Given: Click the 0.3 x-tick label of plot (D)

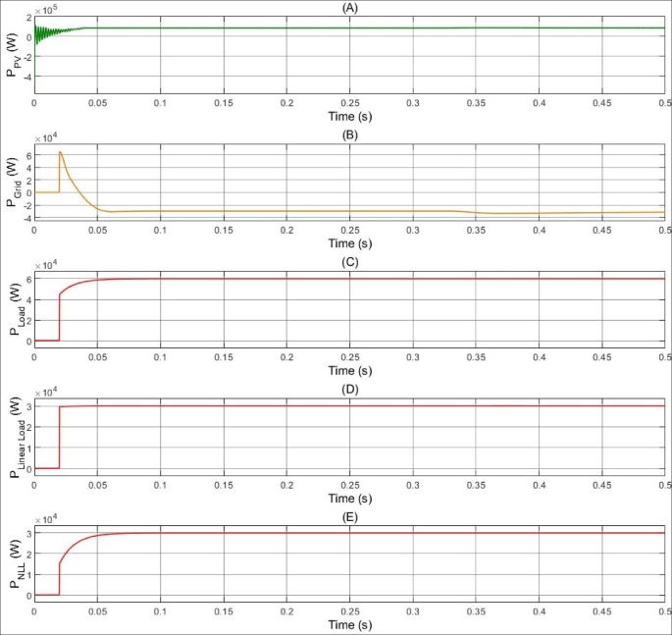Looking at the screenshot, I should coord(413,485).
